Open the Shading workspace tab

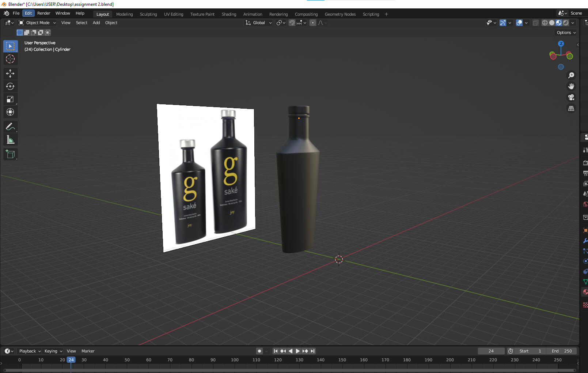(x=229, y=14)
